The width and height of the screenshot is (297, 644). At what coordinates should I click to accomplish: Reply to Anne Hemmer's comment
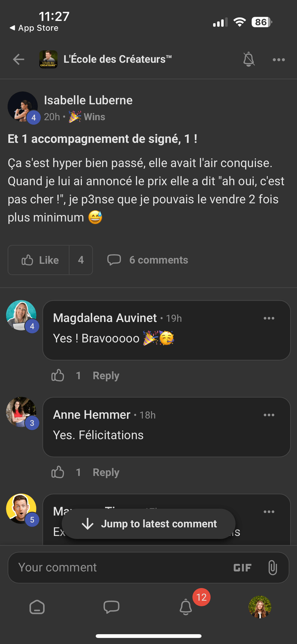point(106,473)
